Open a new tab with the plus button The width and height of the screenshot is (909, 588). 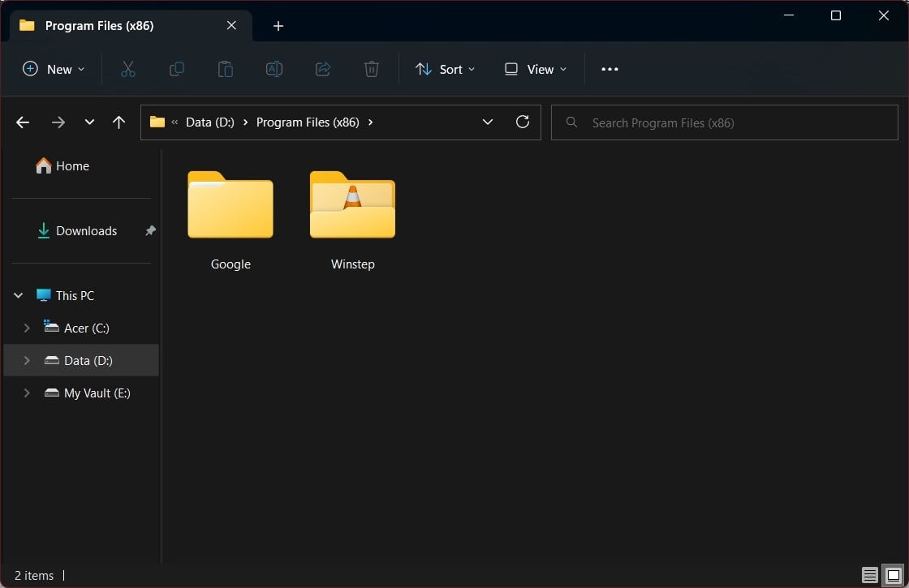coord(278,25)
